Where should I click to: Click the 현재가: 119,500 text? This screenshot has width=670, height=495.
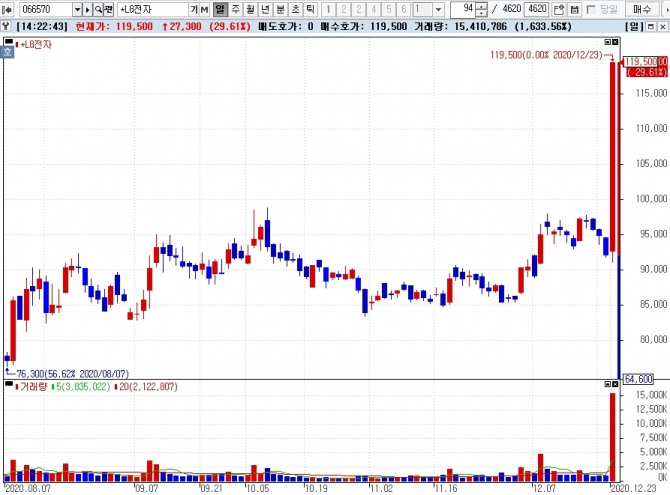(114, 27)
